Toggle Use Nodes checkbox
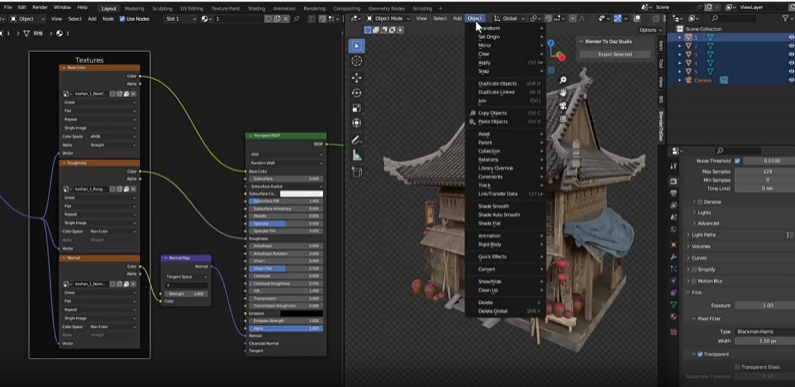The width and height of the screenshot is (795, 387). 122,19
